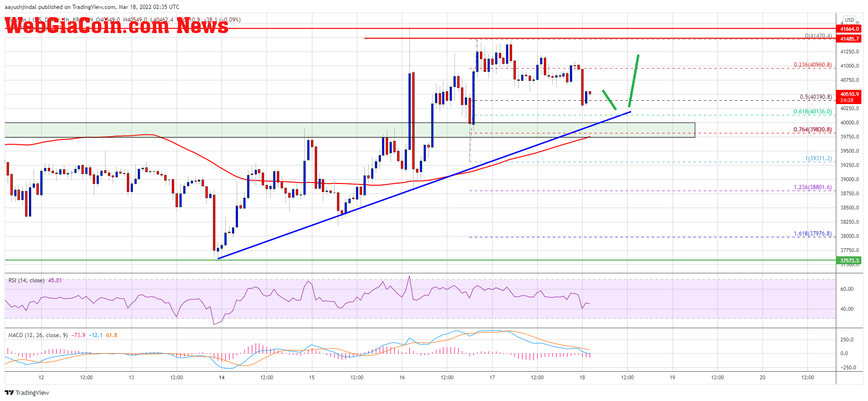Click the Fibonacci 1.618(37976.8) level label
Screen dimensions: 868x401
(813, 234)
